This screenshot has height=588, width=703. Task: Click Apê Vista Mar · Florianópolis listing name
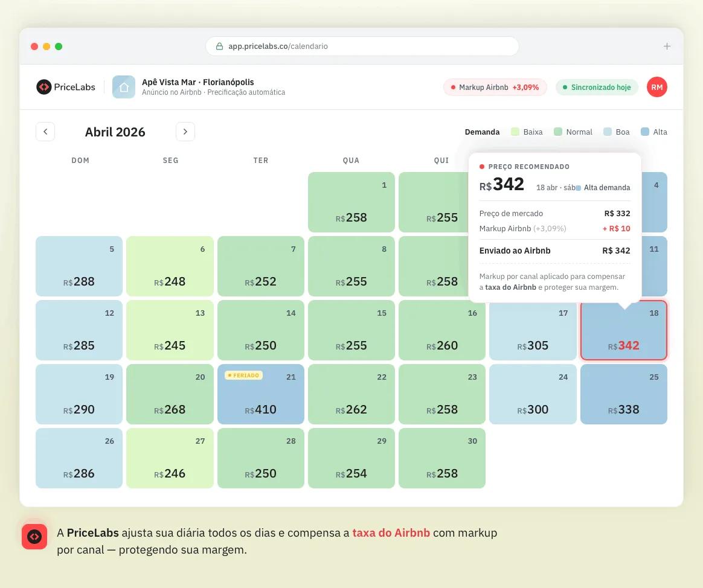[197, 82]
